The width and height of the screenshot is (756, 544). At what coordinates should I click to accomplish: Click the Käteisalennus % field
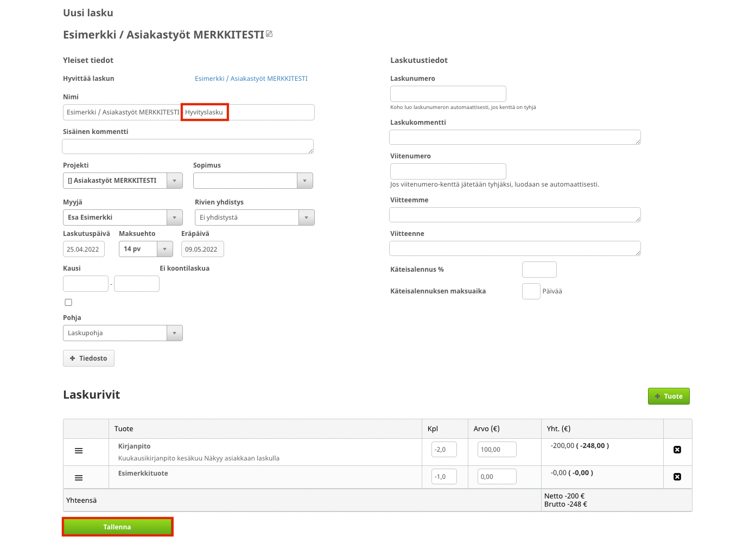click(x=539, y=270)
